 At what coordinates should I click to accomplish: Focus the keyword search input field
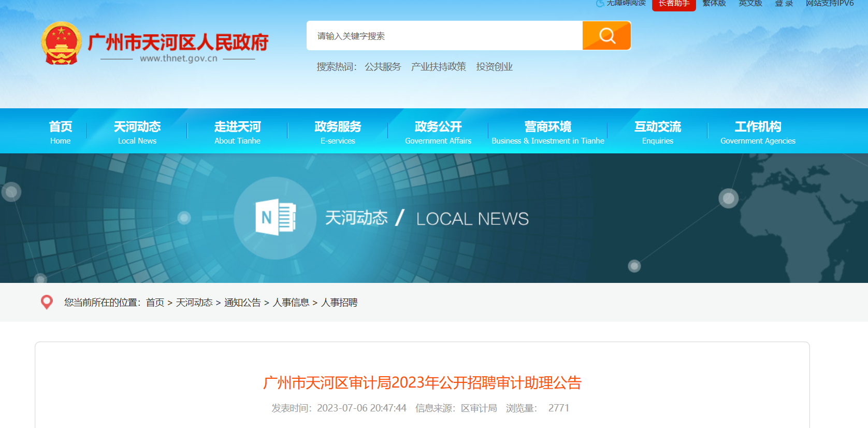click(x=444, y=36)
